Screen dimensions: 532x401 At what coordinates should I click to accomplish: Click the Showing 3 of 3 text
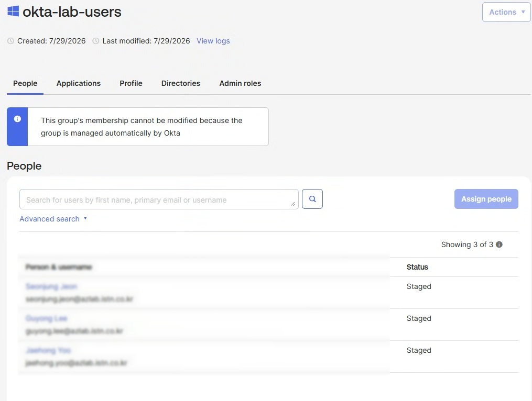(x=467, y=244)
